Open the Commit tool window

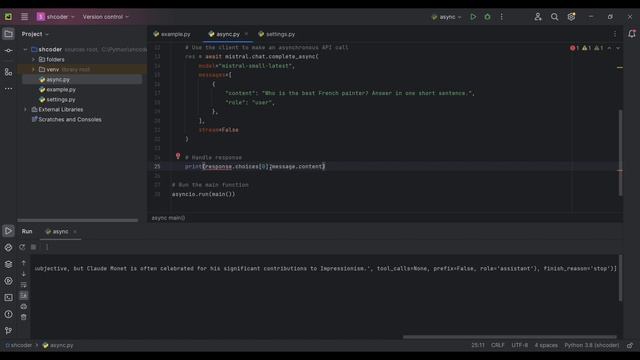point(8,51)
